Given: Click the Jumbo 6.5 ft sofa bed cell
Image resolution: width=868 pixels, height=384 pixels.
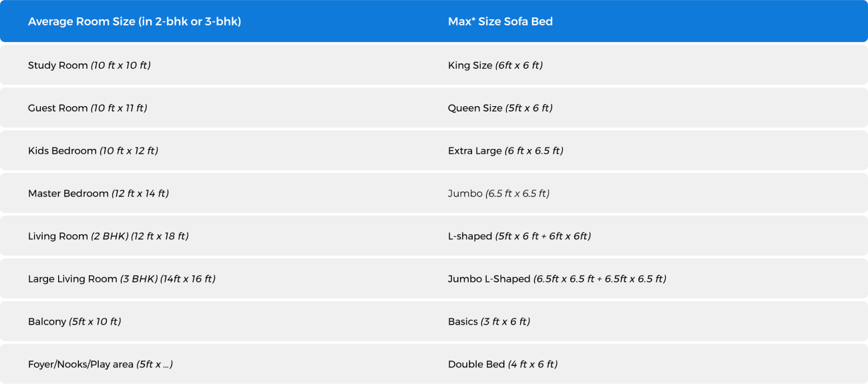Looking at the screenshot, I should click(498, 194).
